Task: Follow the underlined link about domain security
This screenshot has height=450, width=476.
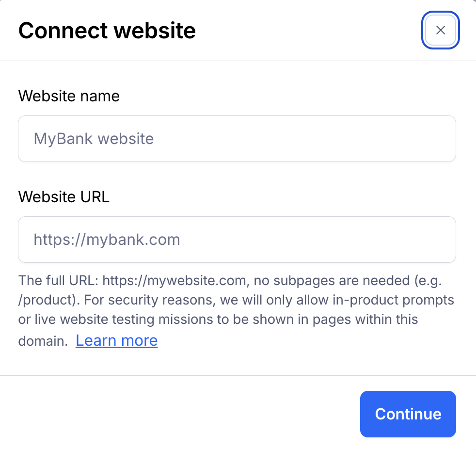Action: click(116, 340)
